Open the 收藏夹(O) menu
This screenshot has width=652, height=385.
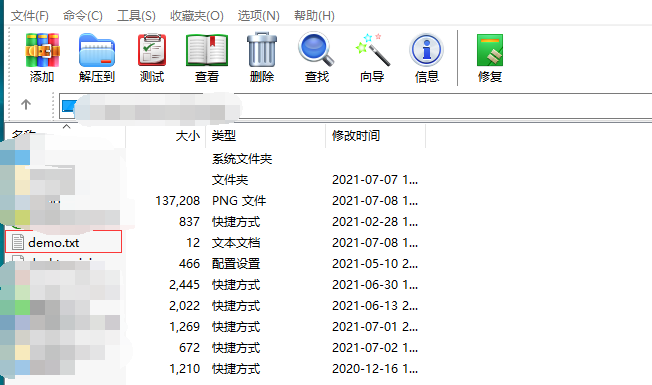(x=197, y=16)
